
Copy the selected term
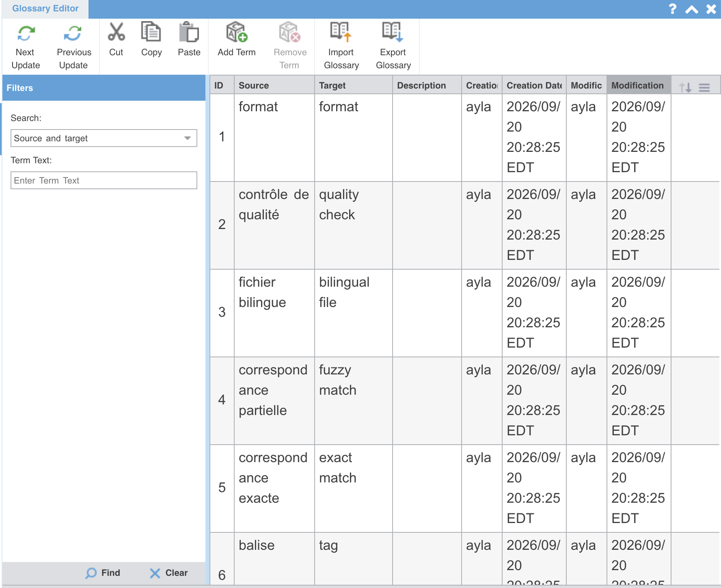151,39
